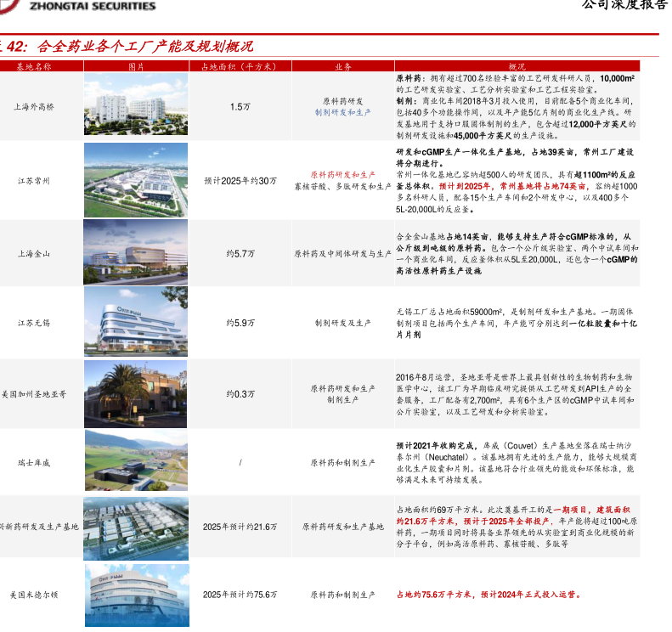Click the blue 制剂研发和生产 text in the 上海外高桥 row
This screenshot has height=632, width=672.
(342, 112)
